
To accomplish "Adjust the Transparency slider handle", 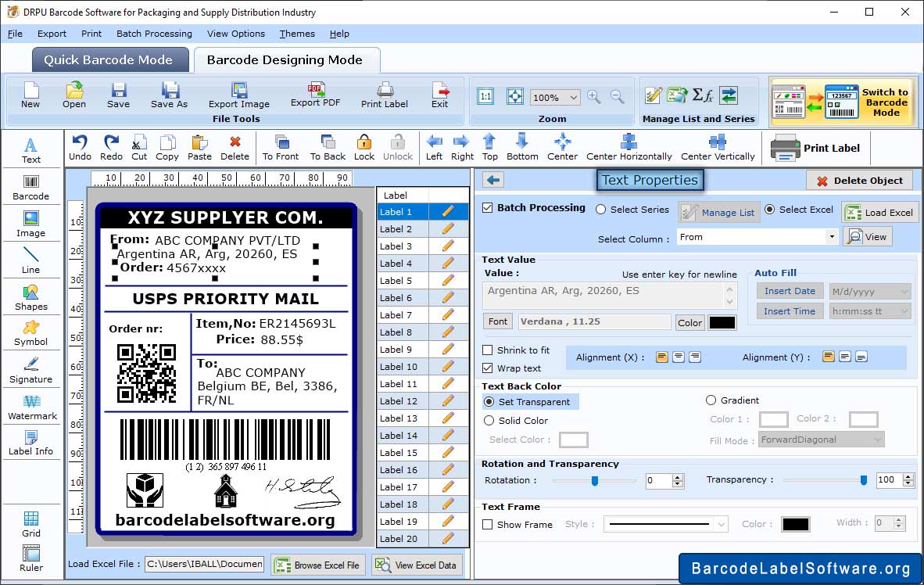I will coord(863,481).
